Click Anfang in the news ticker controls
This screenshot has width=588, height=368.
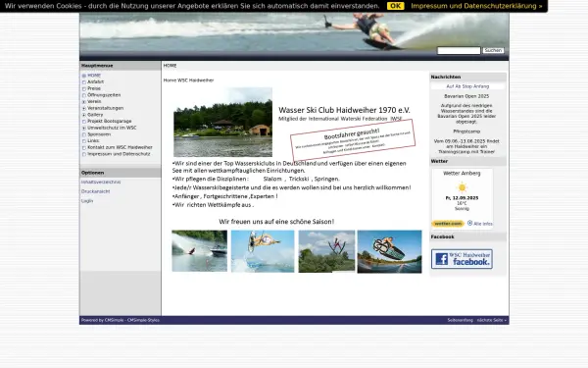(481, 86)
